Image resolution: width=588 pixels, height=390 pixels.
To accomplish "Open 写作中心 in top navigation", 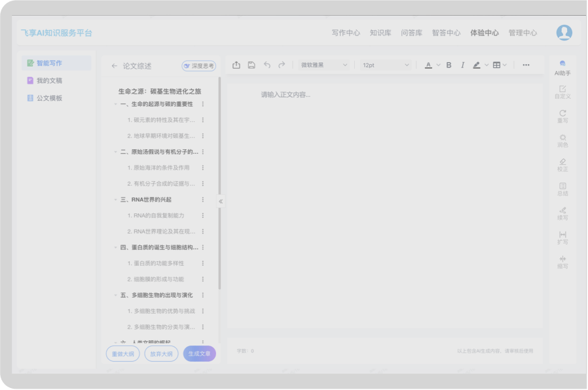I will (346, 33).
